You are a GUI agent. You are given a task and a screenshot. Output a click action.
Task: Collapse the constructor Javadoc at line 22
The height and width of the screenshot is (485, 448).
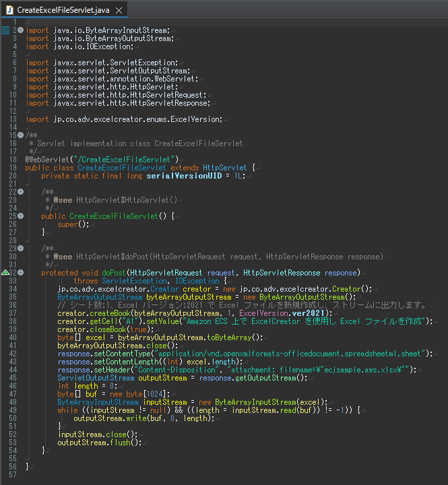tap(20, 192)
